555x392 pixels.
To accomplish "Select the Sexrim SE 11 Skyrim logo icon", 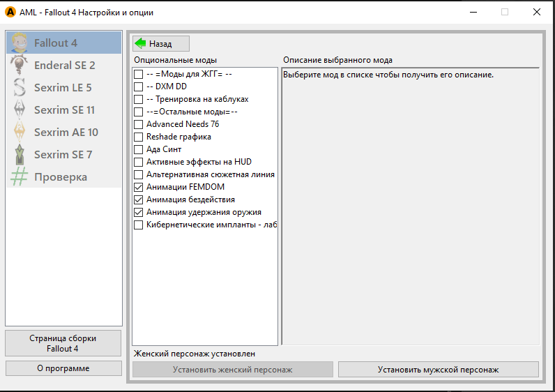I will tap(20, 110).
